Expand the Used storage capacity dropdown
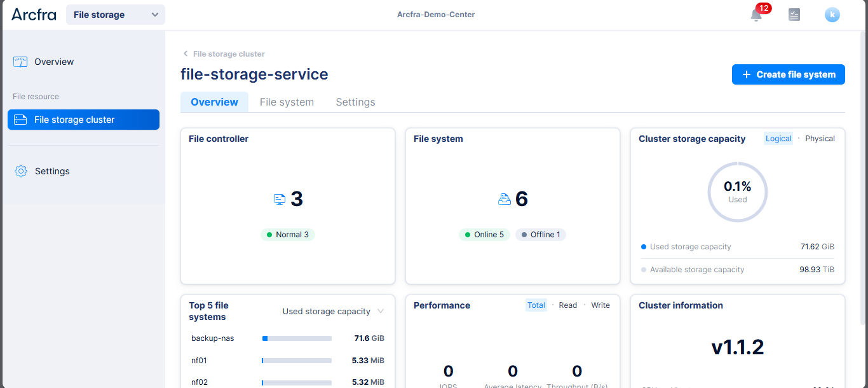Image resolution: width=868 pixels, height=388 pixels. point(333,312)
